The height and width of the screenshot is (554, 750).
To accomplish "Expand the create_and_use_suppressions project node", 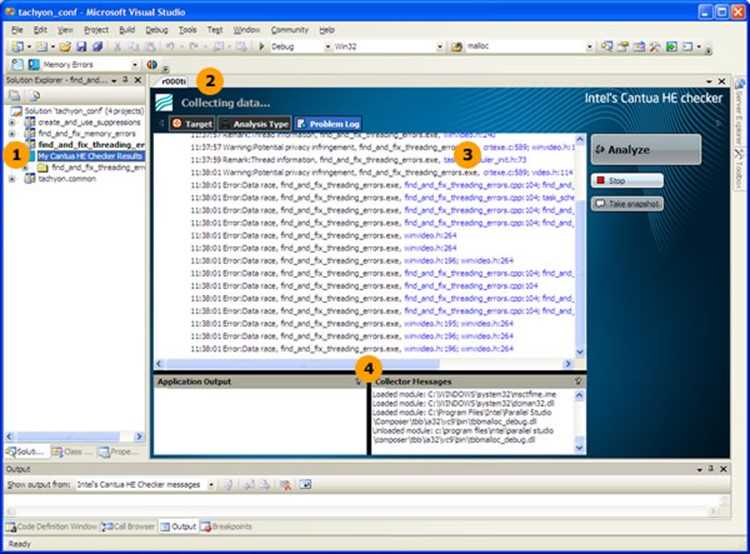I will (12, 122).
